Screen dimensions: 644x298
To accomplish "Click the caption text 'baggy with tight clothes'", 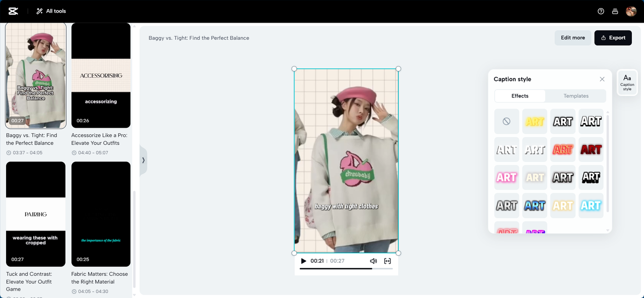I will (346, 207).
